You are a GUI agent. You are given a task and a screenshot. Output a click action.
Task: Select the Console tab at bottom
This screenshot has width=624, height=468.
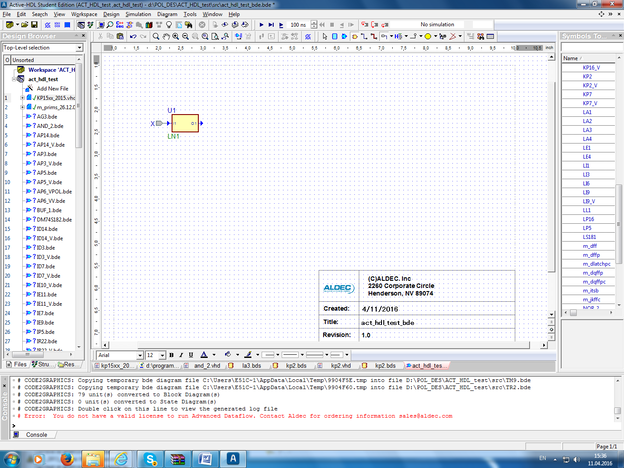click(35, 435)
